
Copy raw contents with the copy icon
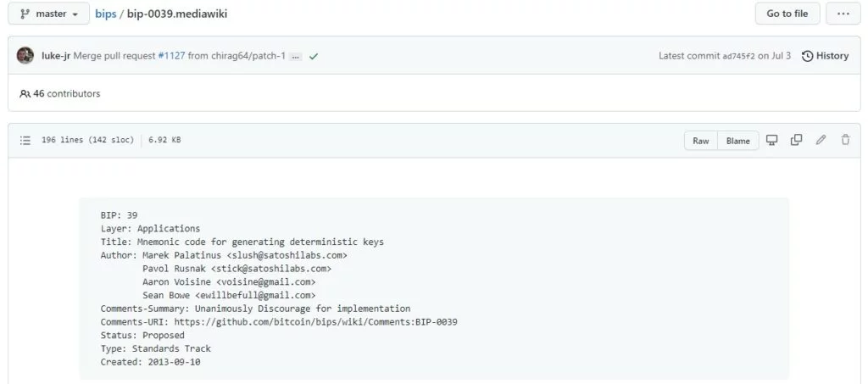[x=796, y=140]
